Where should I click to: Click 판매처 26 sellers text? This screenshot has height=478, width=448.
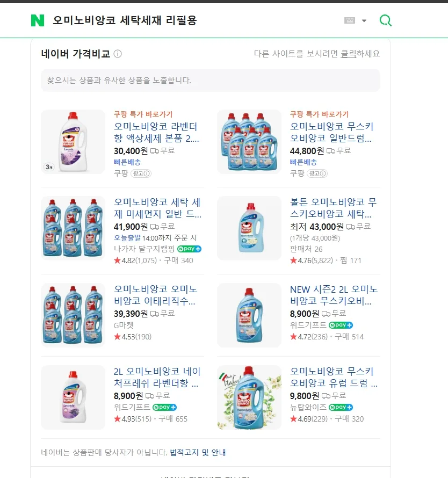click(306, 249)
